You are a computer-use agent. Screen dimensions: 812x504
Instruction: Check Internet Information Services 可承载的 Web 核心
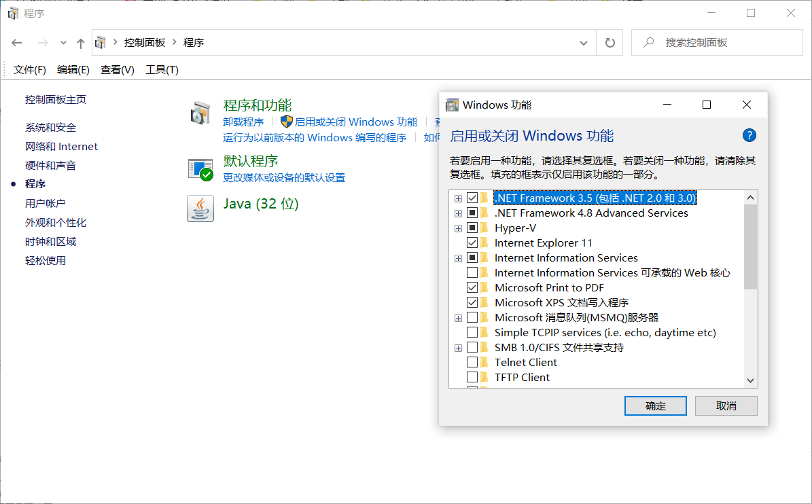click(472, 272)
